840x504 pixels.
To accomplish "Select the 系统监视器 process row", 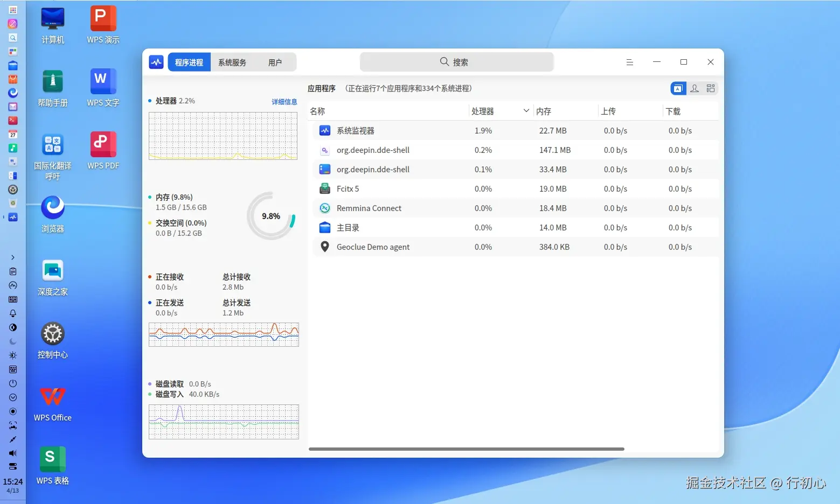I will click(x=516, y=130).
